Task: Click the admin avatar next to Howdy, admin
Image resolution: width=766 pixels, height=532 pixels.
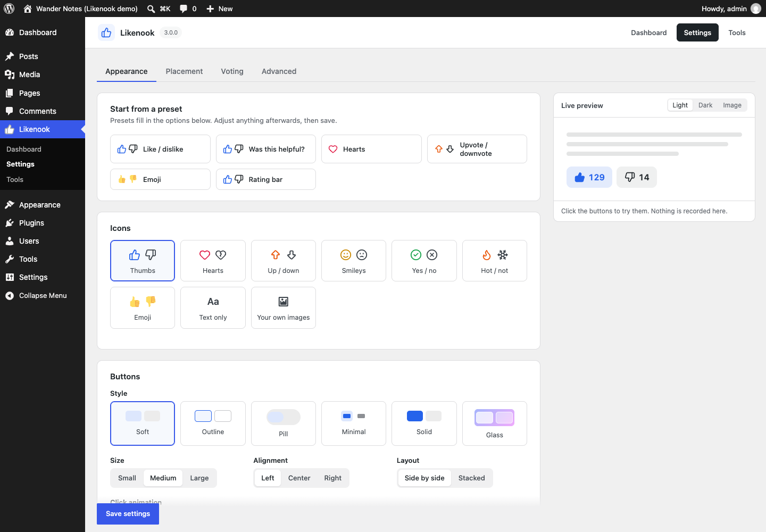Action: (755, 9)
